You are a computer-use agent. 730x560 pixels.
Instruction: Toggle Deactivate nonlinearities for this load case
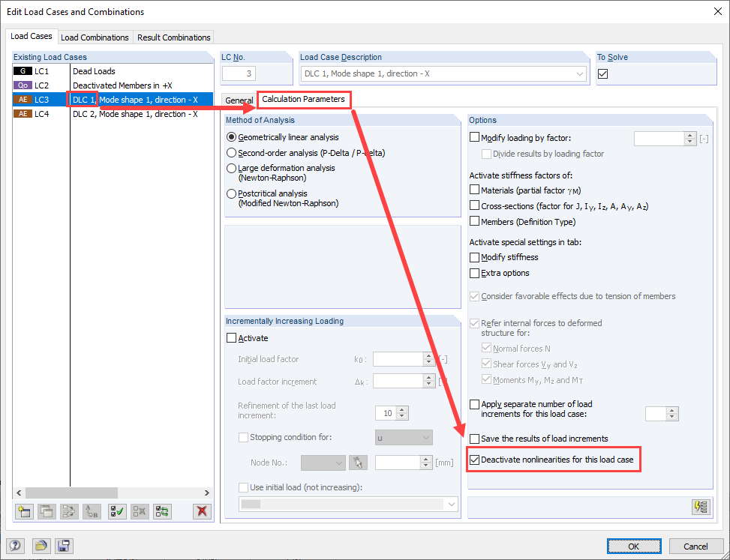point(474,460)
